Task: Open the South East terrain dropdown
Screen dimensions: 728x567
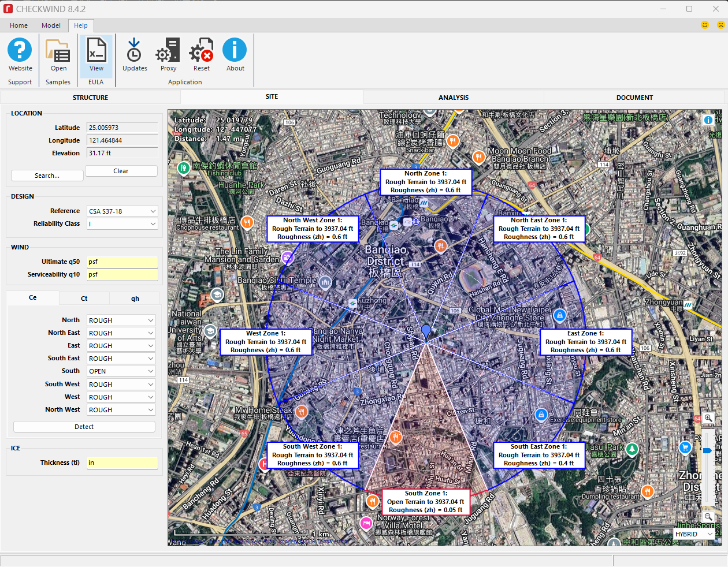Action: [x=121, y=359]
